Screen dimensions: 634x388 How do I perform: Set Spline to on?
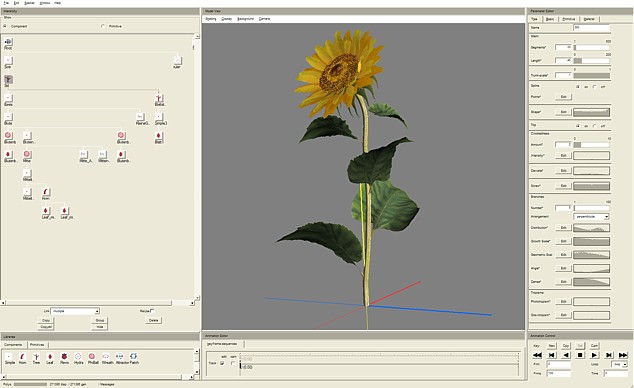(578, 87)
